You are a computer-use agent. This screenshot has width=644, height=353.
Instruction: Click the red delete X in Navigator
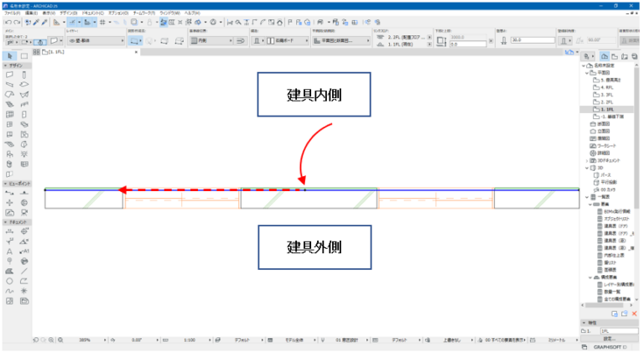tap(635, 314)
